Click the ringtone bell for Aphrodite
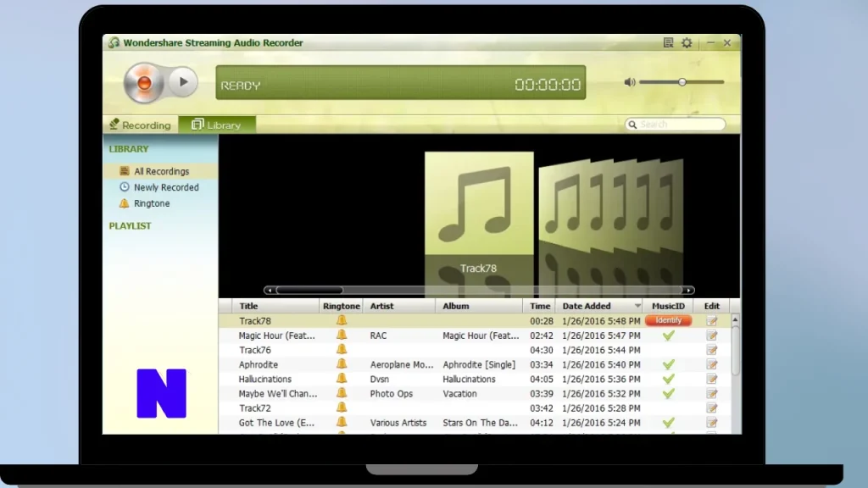The image size is (868, 488). [342, 364]
